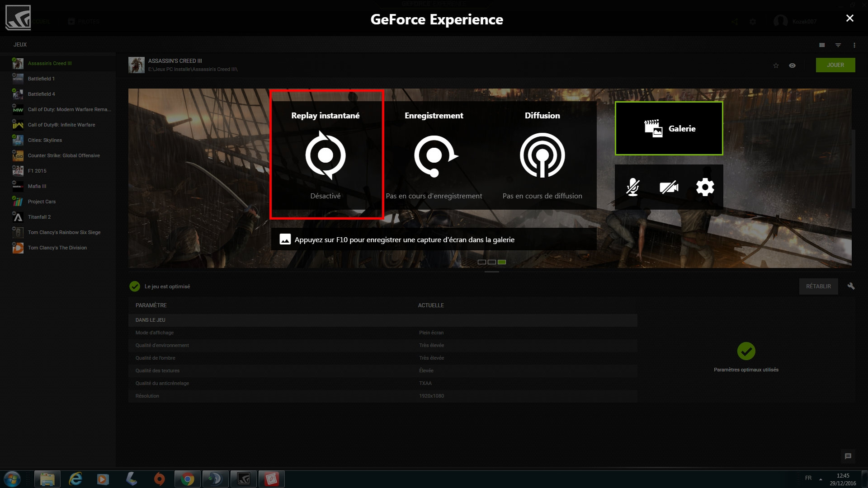Open the Replay instantané panel
The width and height of the screenshot is (868, 488).
325,155
